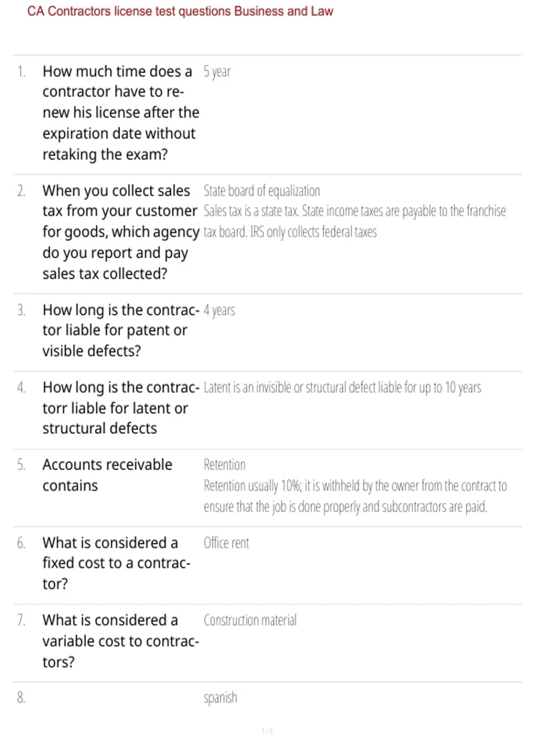
Task: Click the explanation about retention usually 10%
Action: [x=355, y=496]
